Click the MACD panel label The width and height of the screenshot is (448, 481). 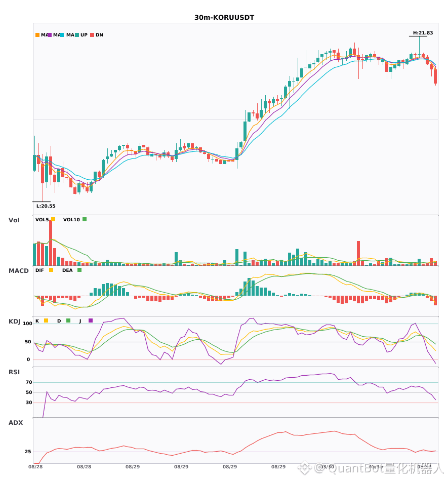click(18, 271)
